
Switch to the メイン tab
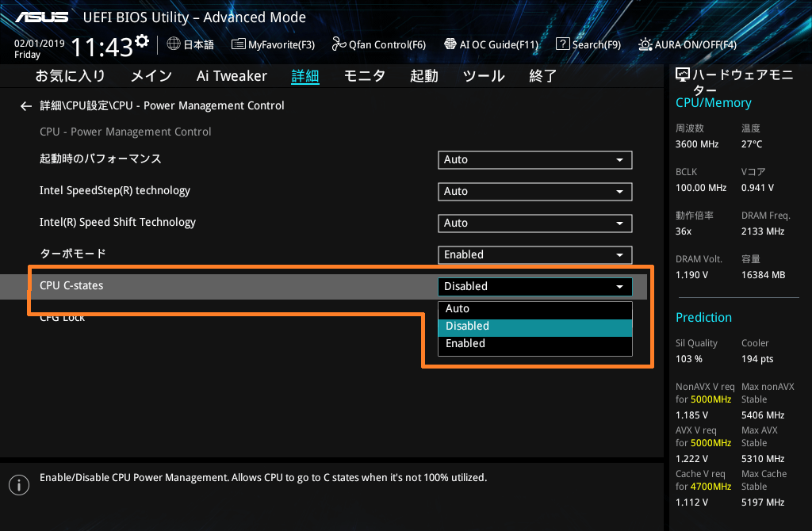click(151, 76)
